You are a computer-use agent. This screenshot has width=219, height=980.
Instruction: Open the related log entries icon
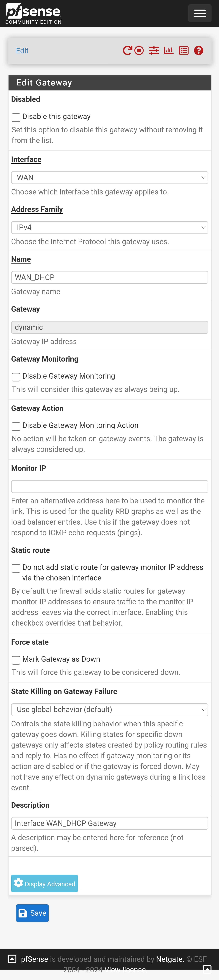tap(184, 51)
